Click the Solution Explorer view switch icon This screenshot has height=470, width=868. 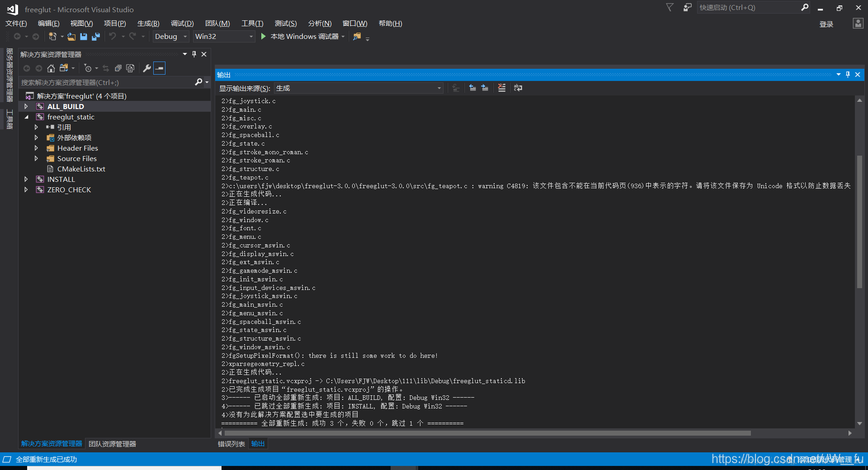pos(64,68)
